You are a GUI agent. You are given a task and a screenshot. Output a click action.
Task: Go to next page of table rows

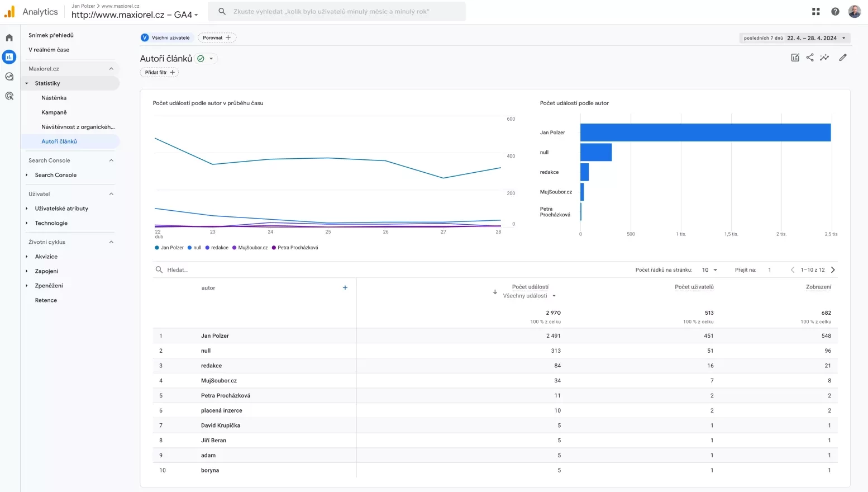(833, 270)
